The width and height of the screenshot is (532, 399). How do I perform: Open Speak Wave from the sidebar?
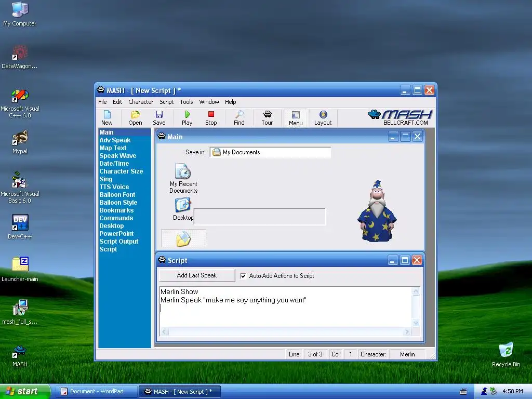[x=118, y=156]
